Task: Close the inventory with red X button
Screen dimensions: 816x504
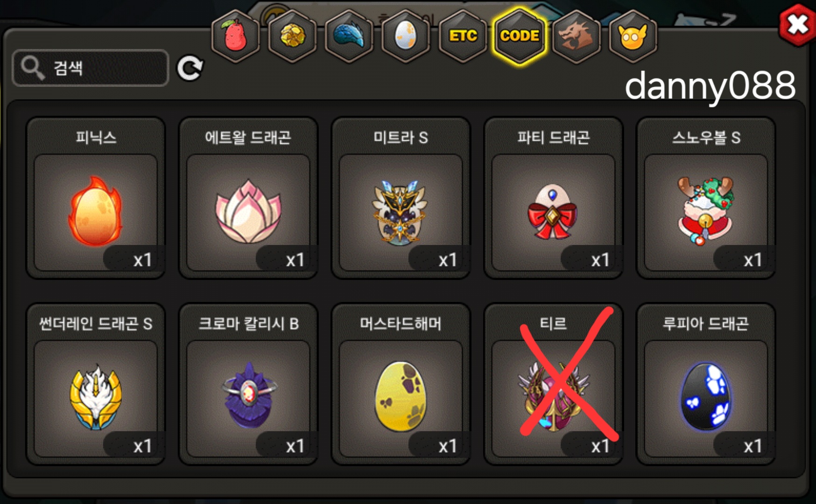Action: click(x=797, y=24)
